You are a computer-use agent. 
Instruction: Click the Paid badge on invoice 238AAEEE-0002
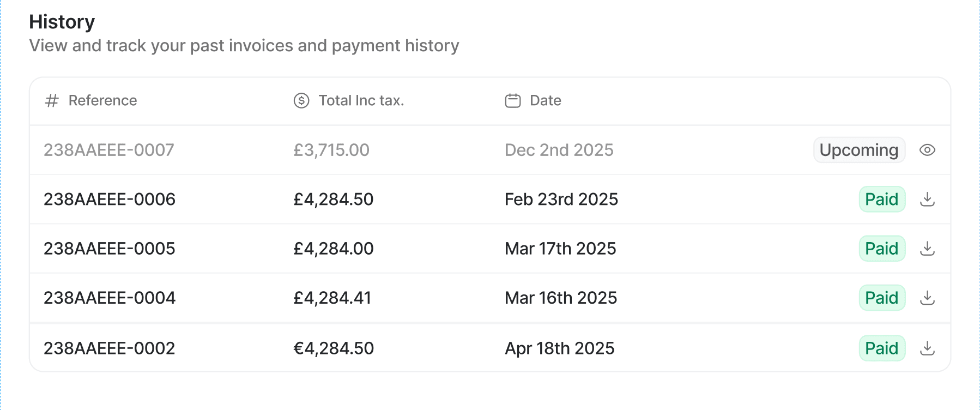coord(881,348)
